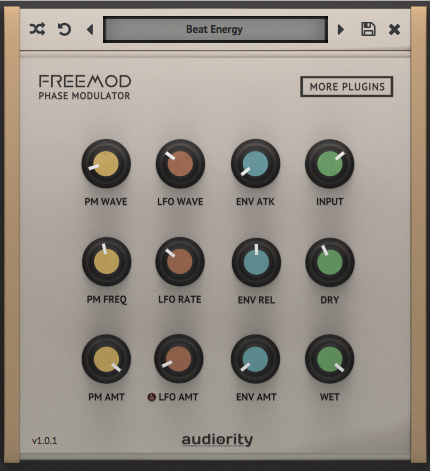The image size is (430, 471).
Task: Click the orange LFO RATE knob
Action: [180, 262]
